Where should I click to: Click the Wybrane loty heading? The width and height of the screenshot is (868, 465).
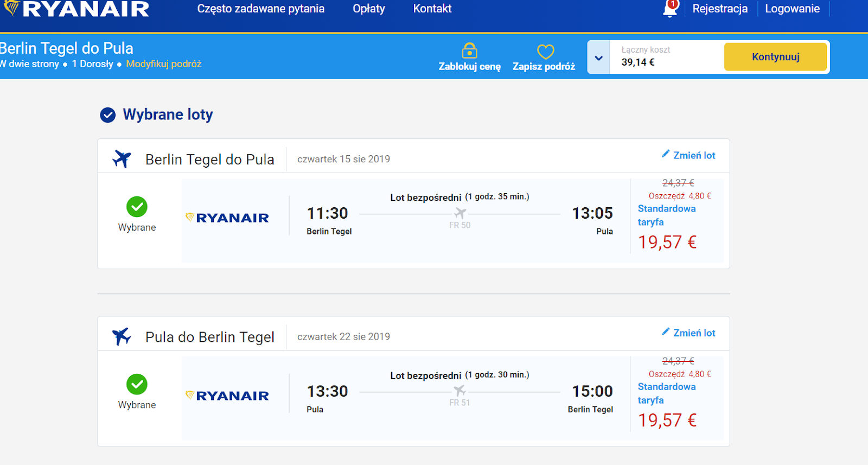168,114
